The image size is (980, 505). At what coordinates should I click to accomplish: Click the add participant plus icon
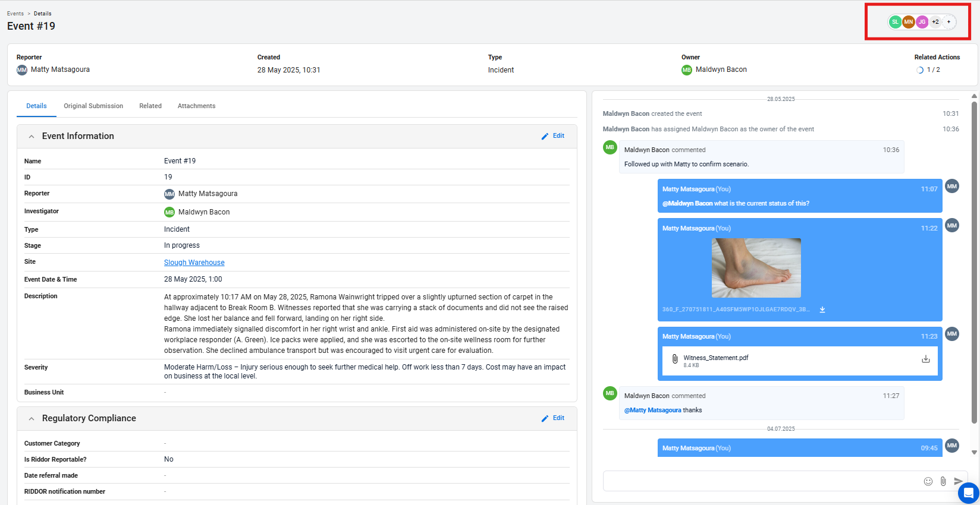point(949,22)
